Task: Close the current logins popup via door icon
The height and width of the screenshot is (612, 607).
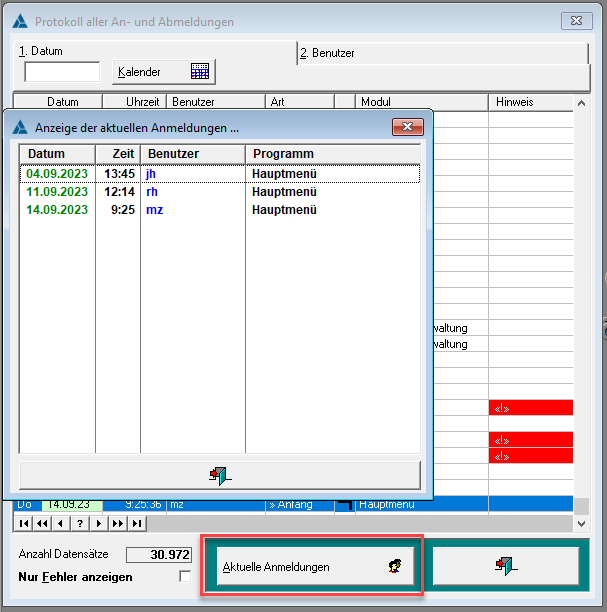Action: coord(220,475)
